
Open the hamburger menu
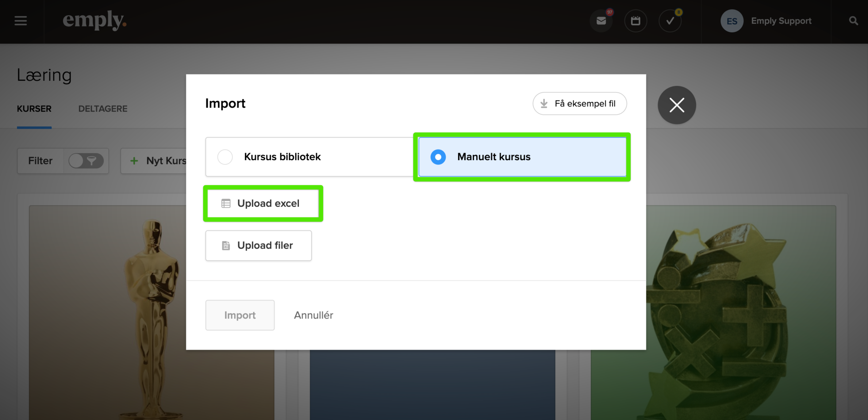21,21
